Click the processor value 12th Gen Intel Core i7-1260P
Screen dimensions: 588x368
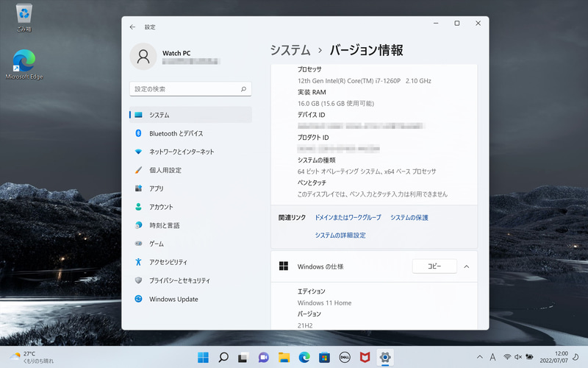tap(364, 81)
